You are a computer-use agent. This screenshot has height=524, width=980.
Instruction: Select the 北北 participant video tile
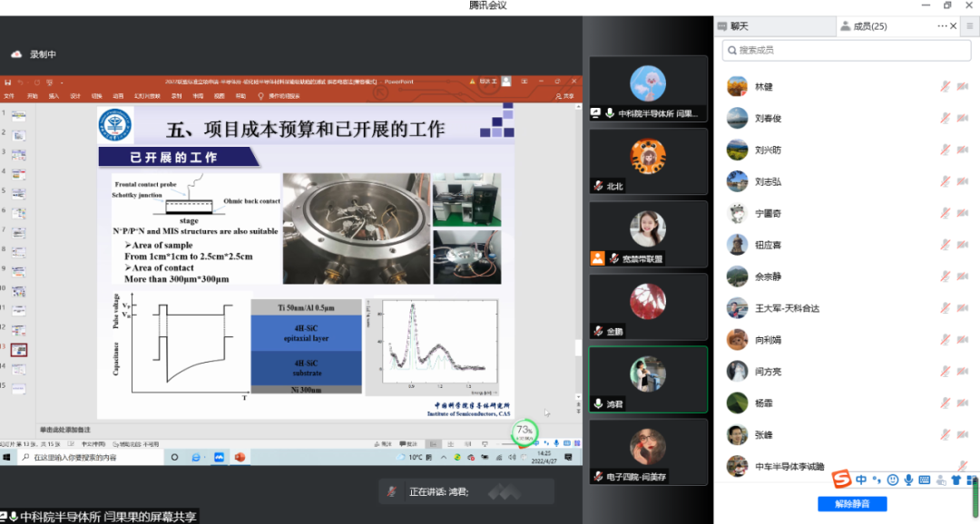pos(648,161)
